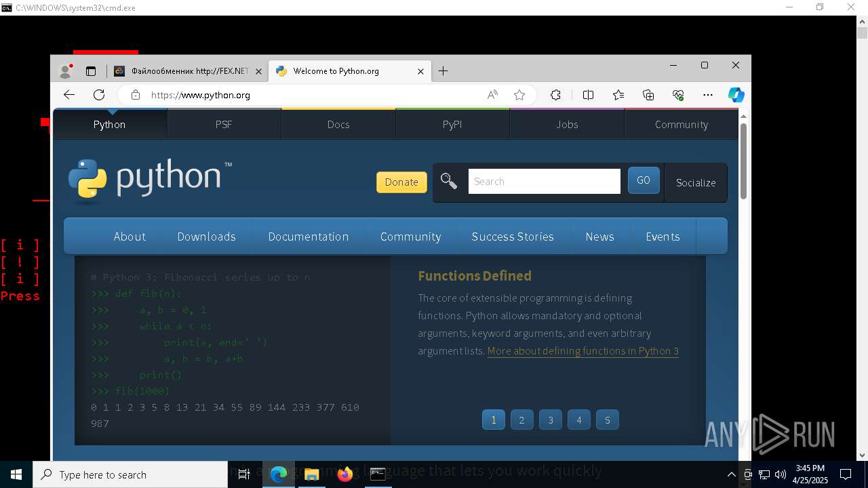Viewport: 868px width, 488px height.
Task: Open the Copilot icon in Edge
Action: point(736,95)
